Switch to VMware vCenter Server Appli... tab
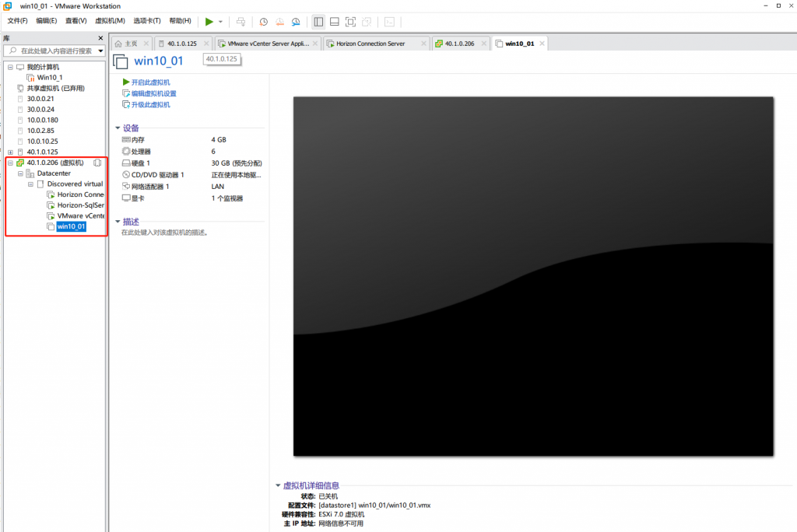The height and width of the screenshot is (532, 797). click(268, 44)
